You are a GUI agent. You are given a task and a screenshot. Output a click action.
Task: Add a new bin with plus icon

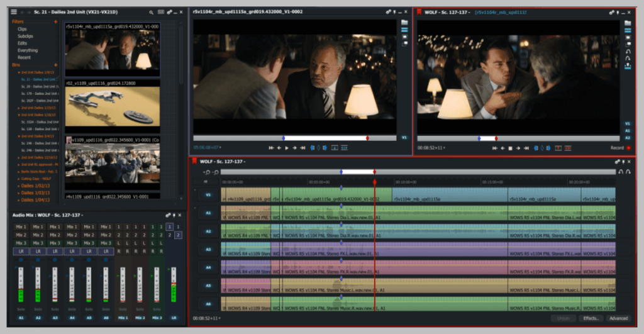(x=56, y=65)
